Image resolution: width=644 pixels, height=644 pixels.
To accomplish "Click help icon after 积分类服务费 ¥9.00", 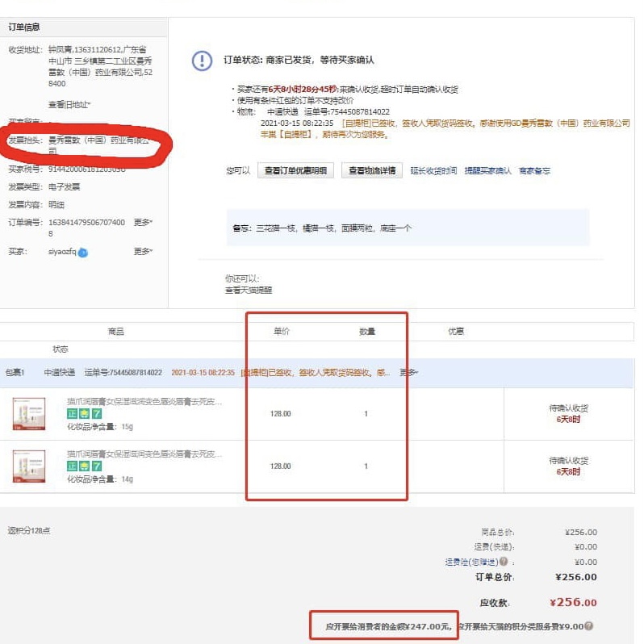I will [x=588, y=626].
